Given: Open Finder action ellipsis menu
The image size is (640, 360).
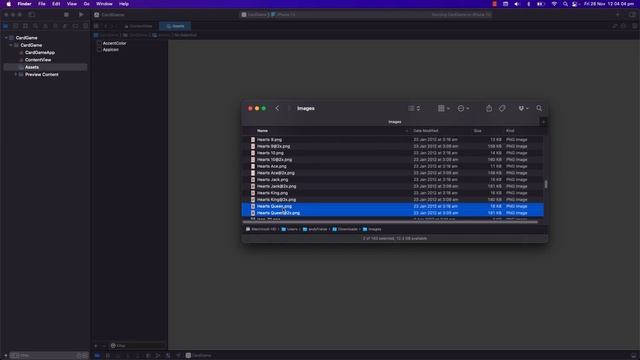Looking at the screenshot, I should [463, 108].
